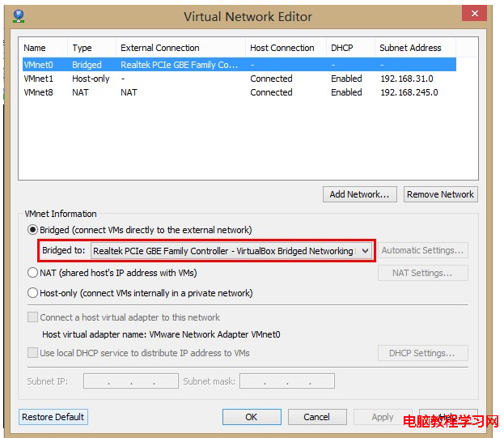Select the VMnet0 row
The image size is (504, 438).
(x=239, y=65)
